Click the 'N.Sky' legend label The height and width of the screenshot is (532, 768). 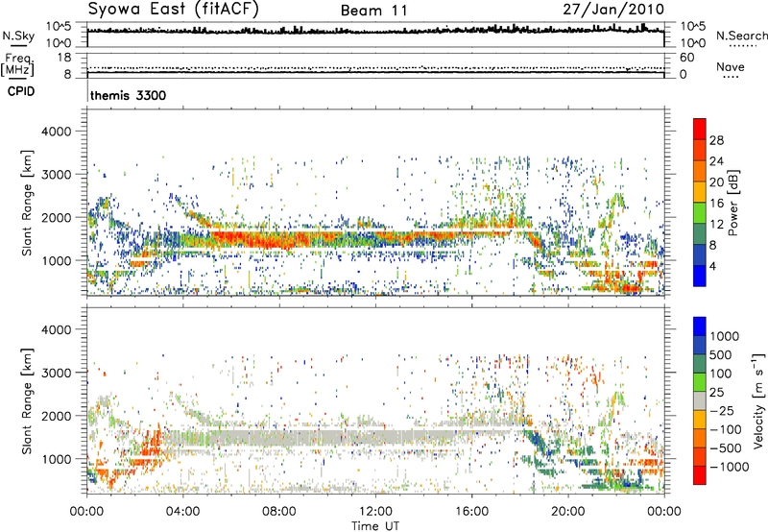click(18, 36)
